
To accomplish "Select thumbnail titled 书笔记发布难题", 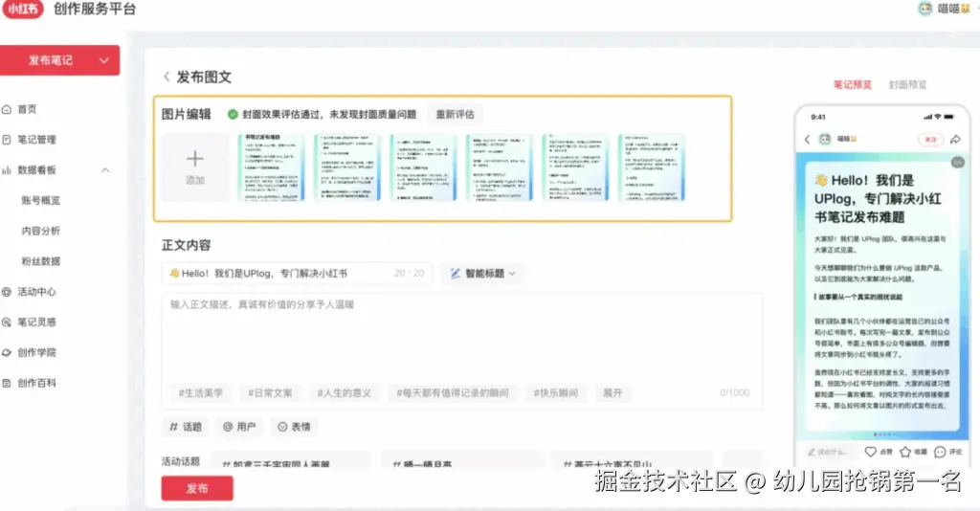I will coord(271,167).
